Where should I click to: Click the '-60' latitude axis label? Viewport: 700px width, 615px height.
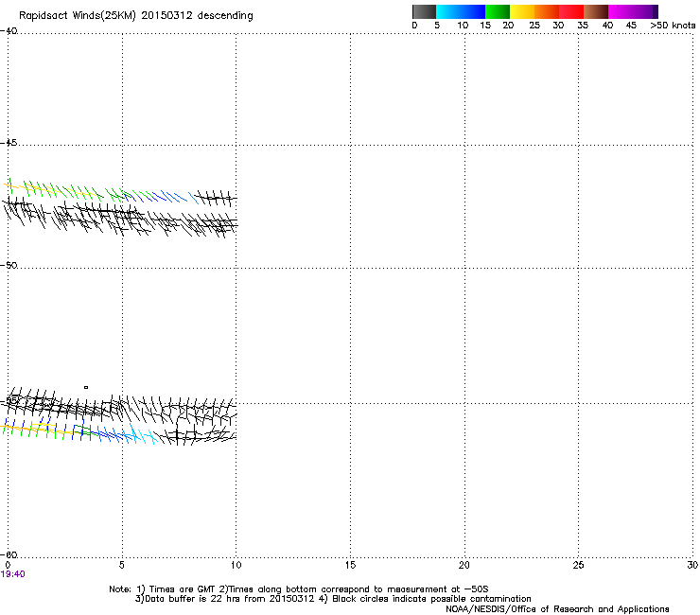9,554
